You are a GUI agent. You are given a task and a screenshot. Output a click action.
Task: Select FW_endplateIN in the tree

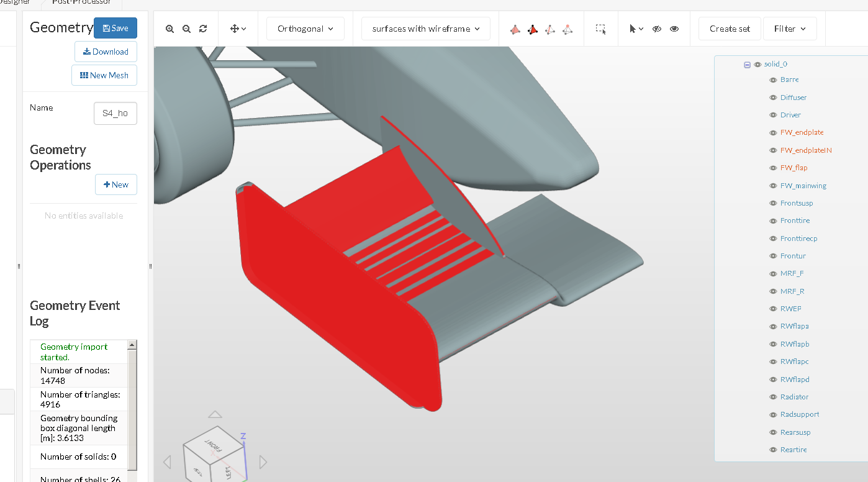(806, 150)
